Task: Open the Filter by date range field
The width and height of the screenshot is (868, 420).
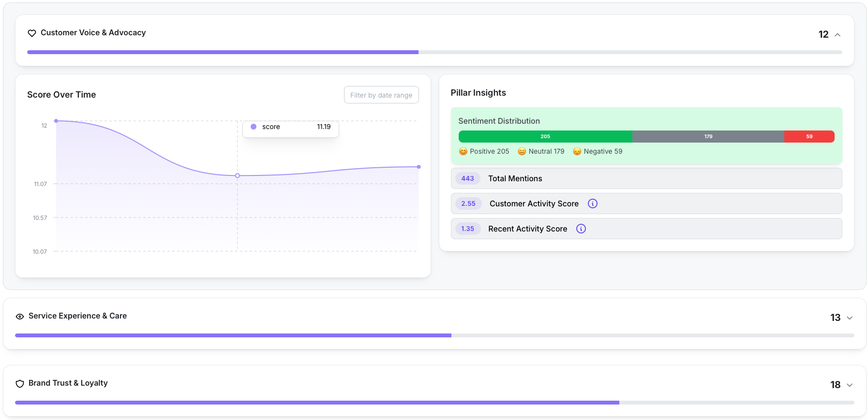Action: [381, 95]
